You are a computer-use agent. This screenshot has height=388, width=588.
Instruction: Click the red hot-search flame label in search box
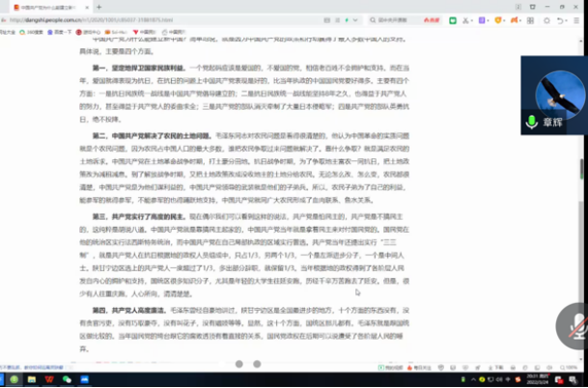click(x=432, y=20)
